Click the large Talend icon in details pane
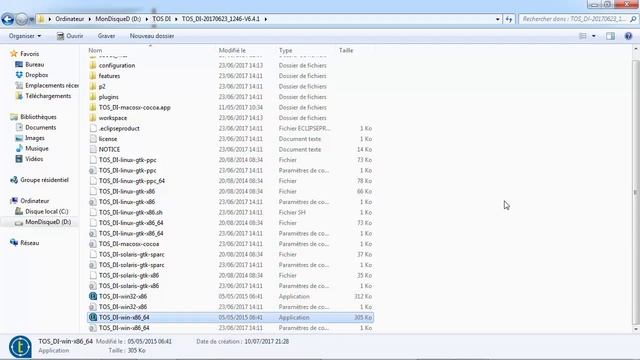This screenshot has height=360, width=640. [x=20, y=347]
